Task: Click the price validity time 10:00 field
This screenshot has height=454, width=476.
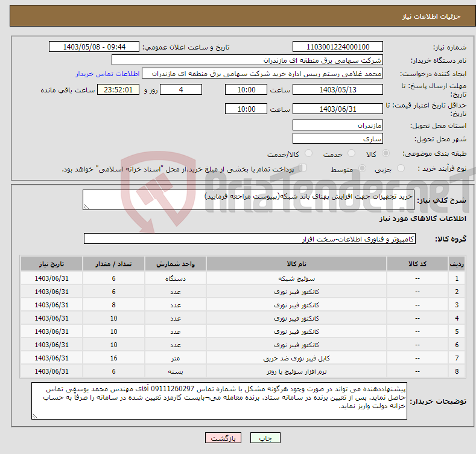Action: pyautogui.click(x=246, y=109)
